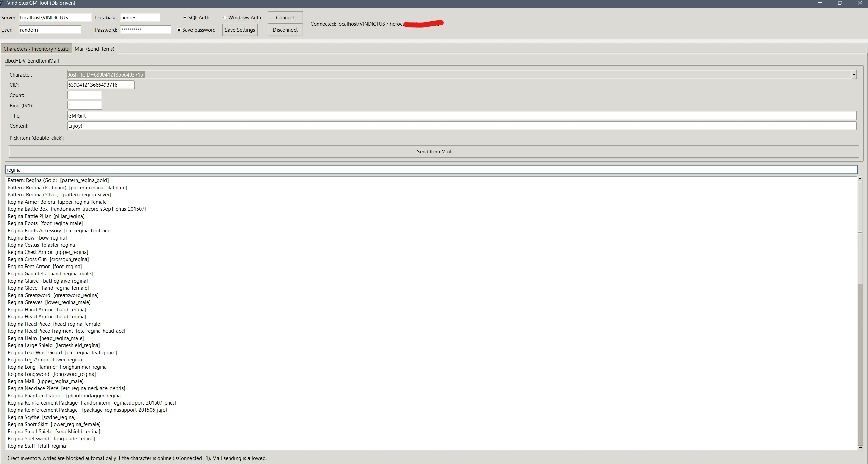Click the Connect button
Image resolution: width=868 pixels, height=464 pixels.
coord(285,18)
